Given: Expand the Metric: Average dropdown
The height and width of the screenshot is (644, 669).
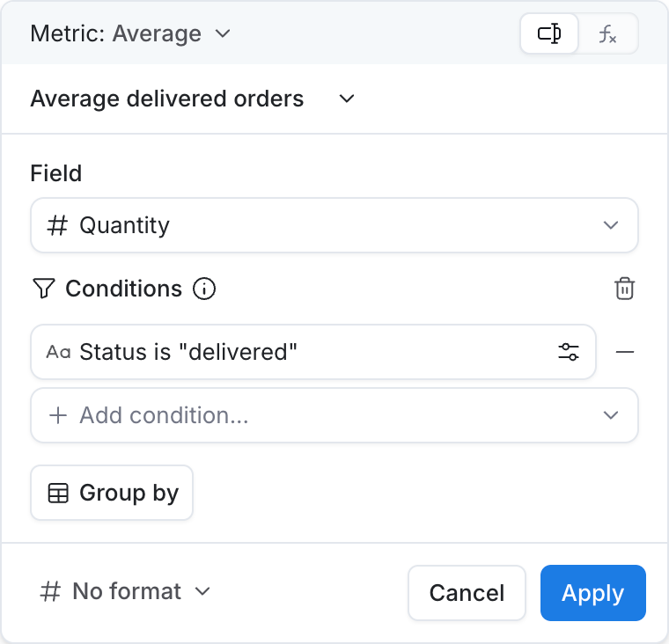Looking at the screenshot, I should tap(130, 33).
